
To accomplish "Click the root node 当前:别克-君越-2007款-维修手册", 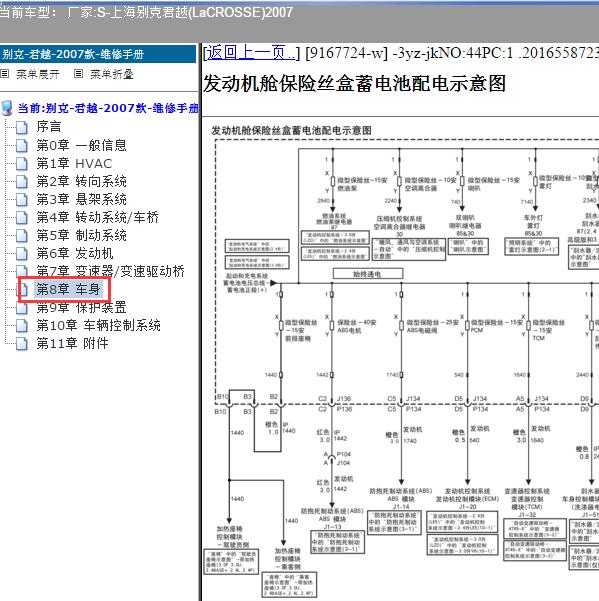I will click(108, 108).
